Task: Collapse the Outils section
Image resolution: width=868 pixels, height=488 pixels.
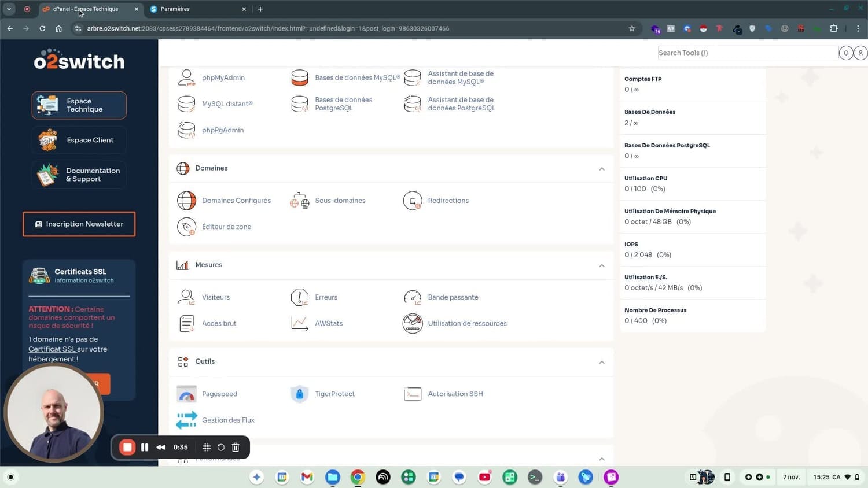Action: click(x=602, y=362)
